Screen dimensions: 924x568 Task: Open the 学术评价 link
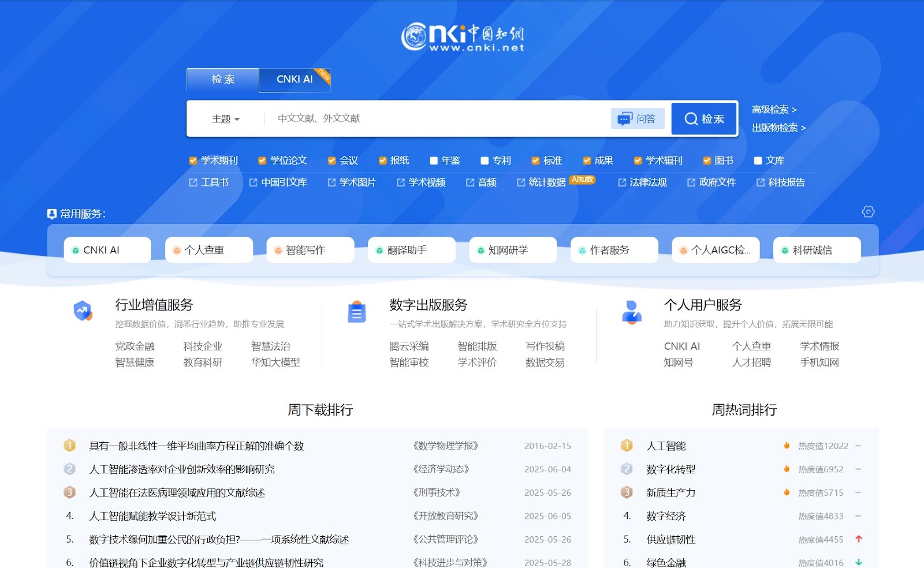(x=477, y=363)
